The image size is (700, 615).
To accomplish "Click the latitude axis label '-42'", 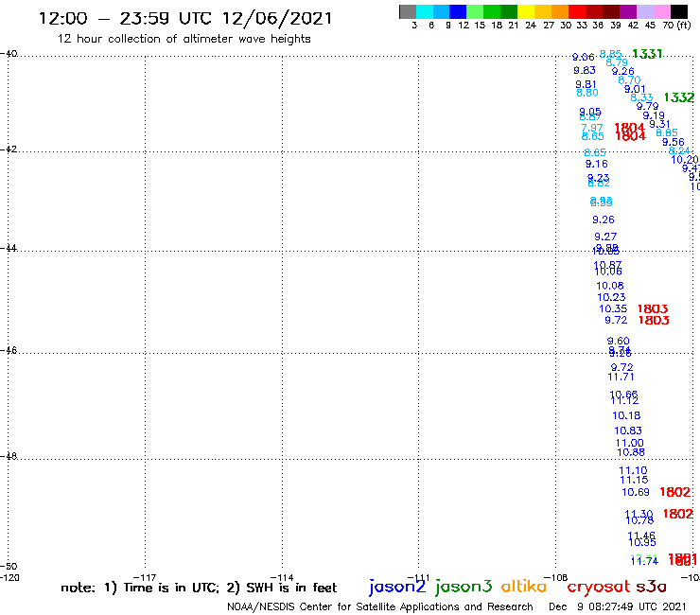I will pyautogui.click(x=9, y=149).
